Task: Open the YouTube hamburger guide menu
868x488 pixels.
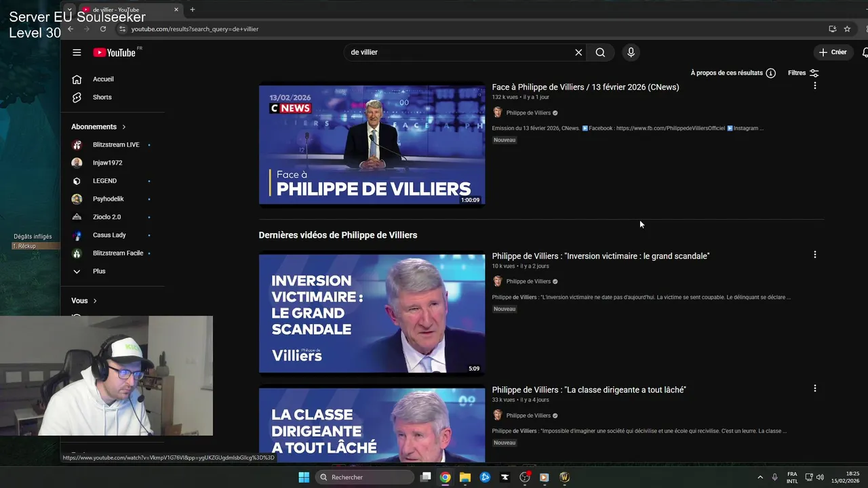Action: pyautogui.click(x=77, y=52)
